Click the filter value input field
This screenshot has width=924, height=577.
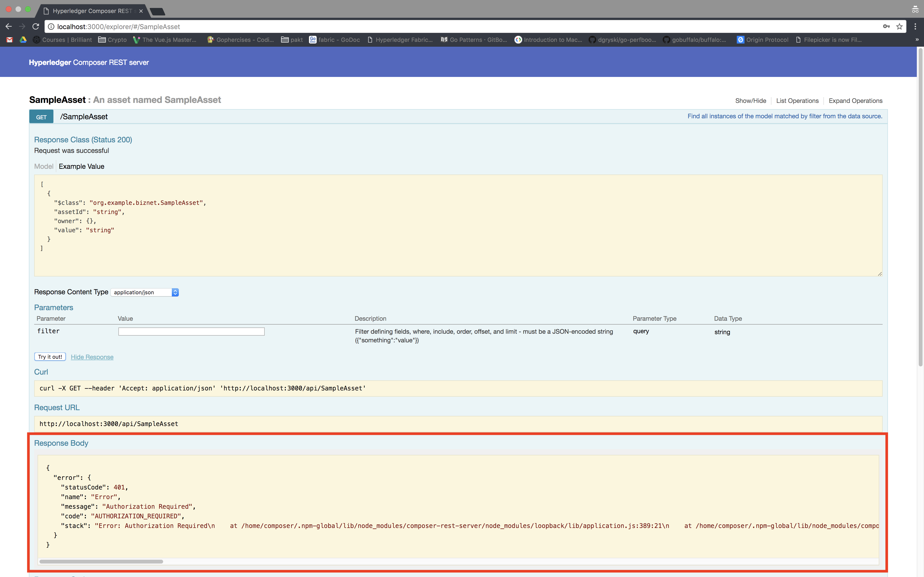191,332
